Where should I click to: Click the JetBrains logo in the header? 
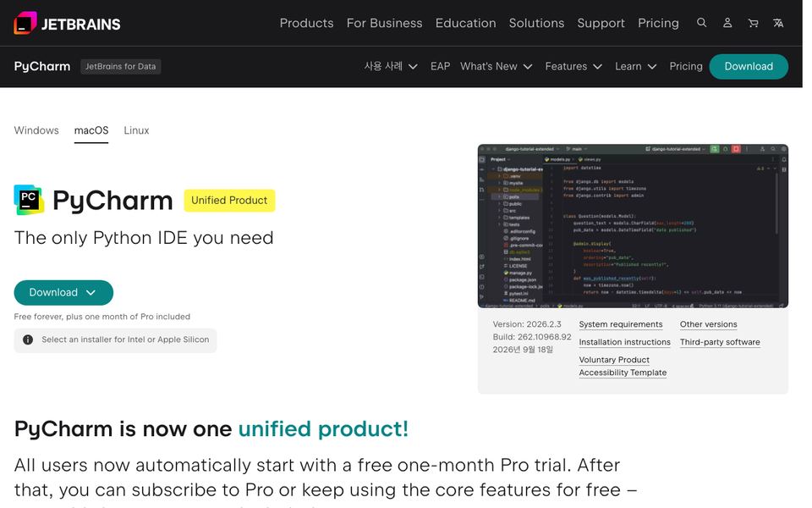click(x=68, y=24)
